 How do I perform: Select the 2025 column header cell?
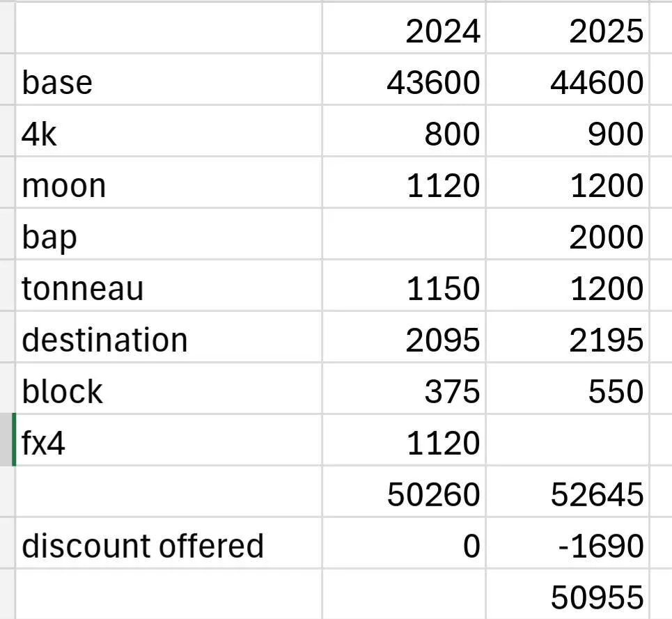(x=568, y=28)
